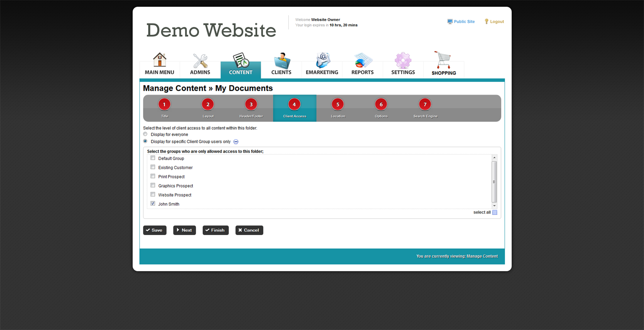The width and height of the screenshot is (644, 330).
Task: Open the Main Menu house icon
Action: (159, 60)
